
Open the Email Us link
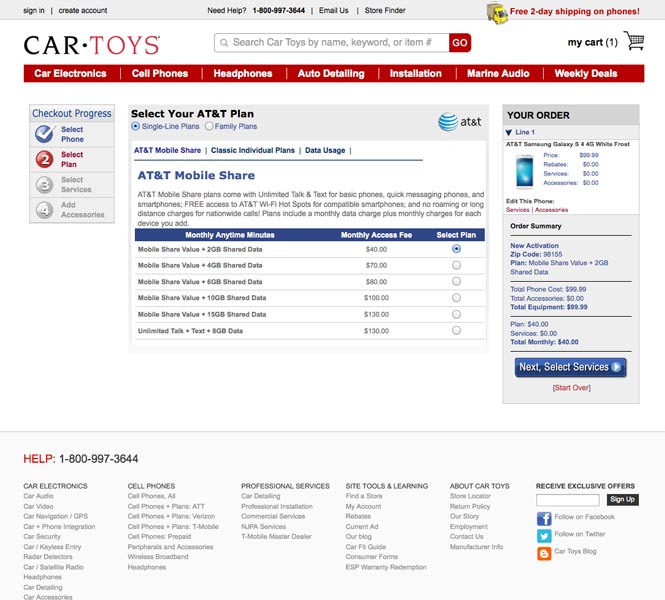(334, 10)
